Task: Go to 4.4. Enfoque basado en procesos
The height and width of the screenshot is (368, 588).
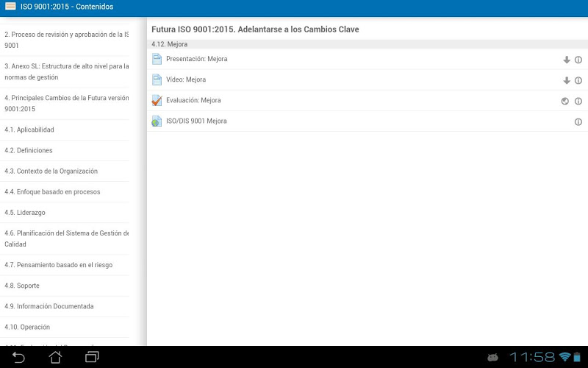Action: click(x=65, y=192)
